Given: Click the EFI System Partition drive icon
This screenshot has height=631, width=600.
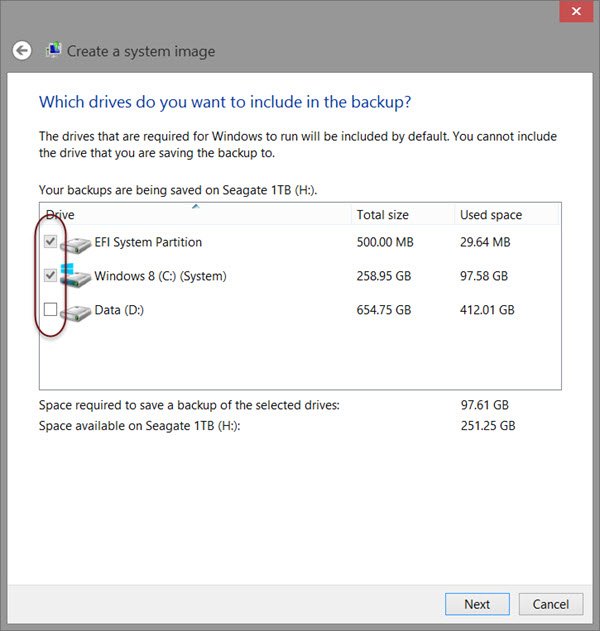Looking at the screenshot, I should 77,245.
